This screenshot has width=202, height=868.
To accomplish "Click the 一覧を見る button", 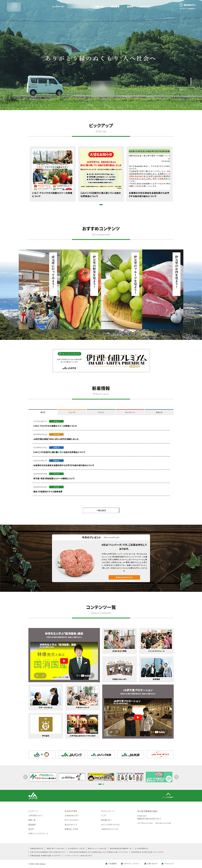I will point(101,510).
